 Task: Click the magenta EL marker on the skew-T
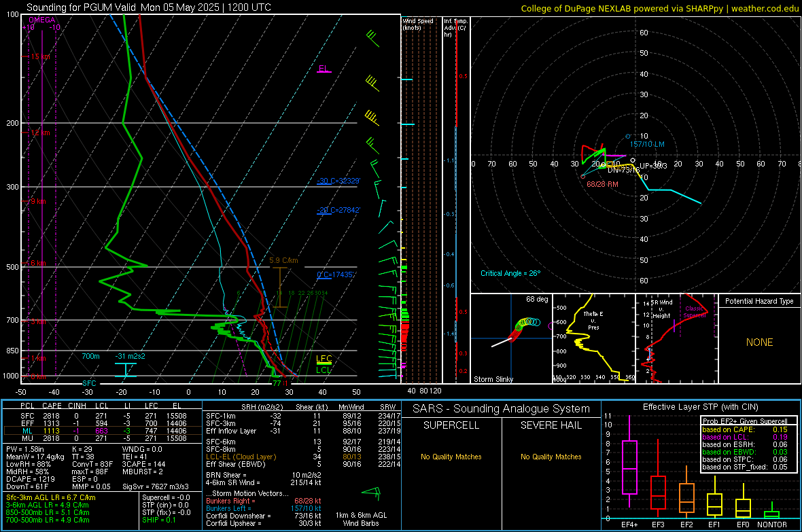(x=324, y=69)
